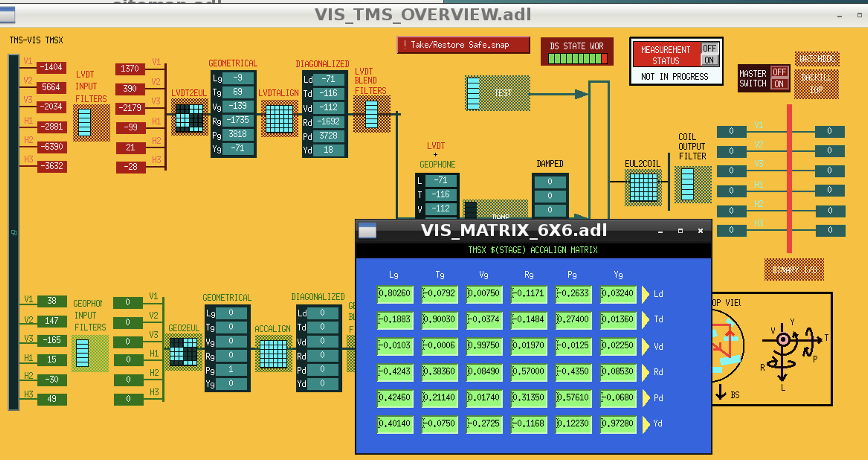This screenshot has width=868, height=460.
Task: Click the TMSX ACCALIGN MATRIX header
Action: pyautogui.click(x=533, y=250)
